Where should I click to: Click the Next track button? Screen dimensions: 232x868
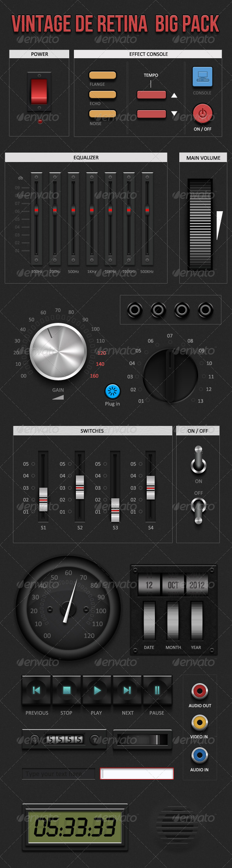(x=127, y=690)
